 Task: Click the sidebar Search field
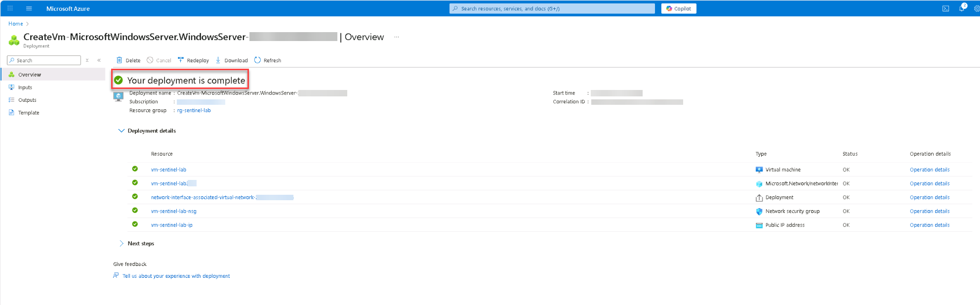(x=44, y=60)
